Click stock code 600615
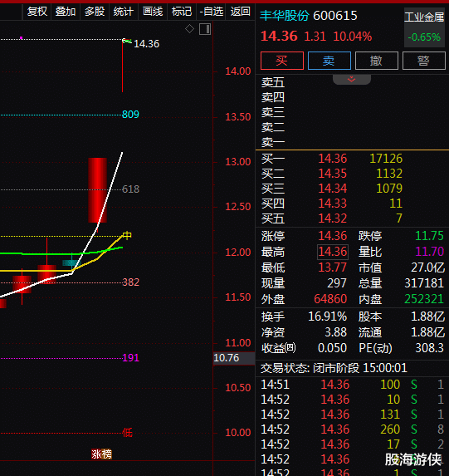449x476 pixels. pyautogui.click(x=335, y=16)
